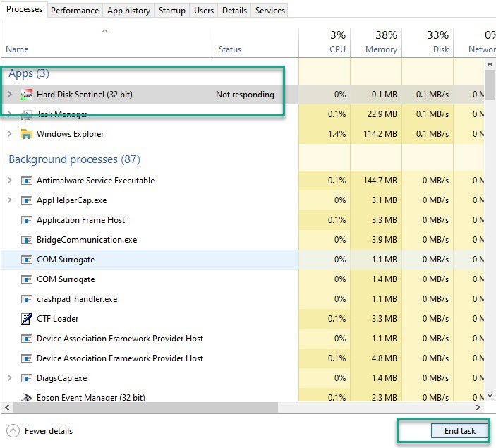Click the crashpad_handler.exe process icon

pos(27,299)
